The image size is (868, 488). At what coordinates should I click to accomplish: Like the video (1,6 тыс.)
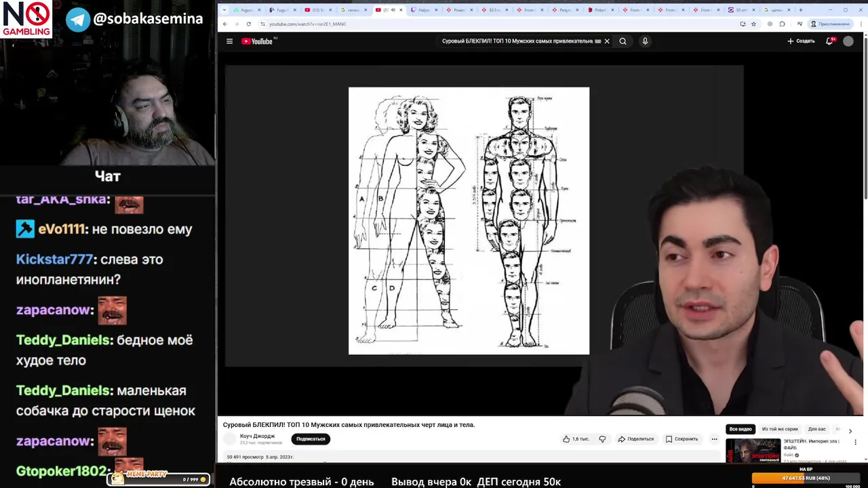[576, 439]
